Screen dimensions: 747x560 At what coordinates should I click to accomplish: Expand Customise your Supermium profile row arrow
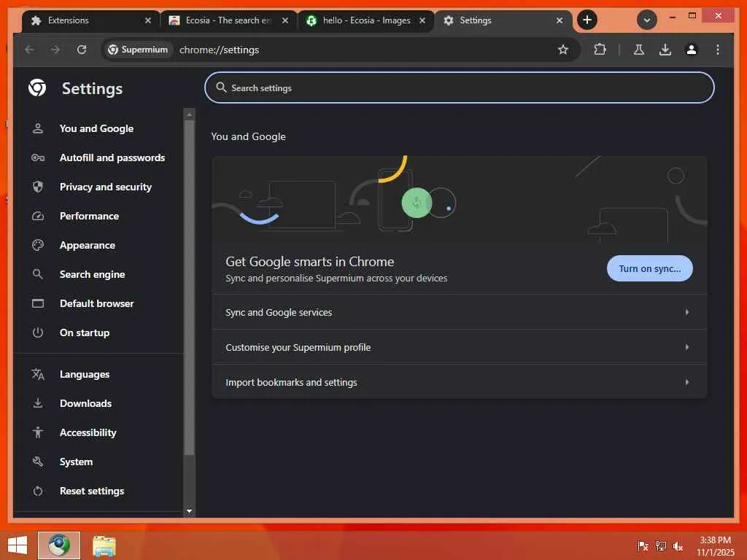click(x=687, y=347)
